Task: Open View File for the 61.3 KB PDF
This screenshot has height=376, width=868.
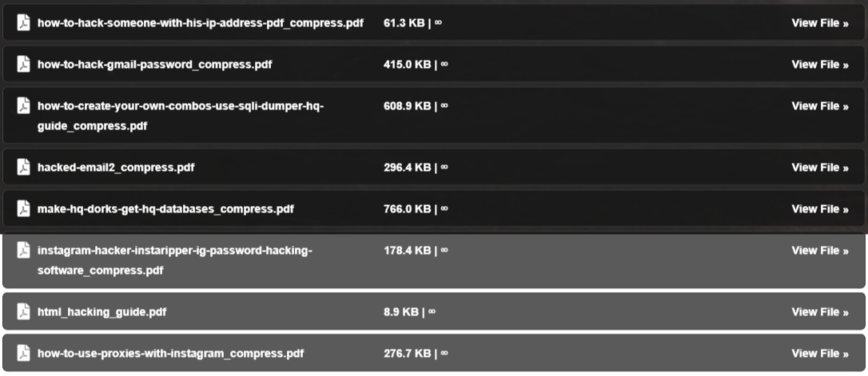Action: pyautogui.click(x=819, y=23)
